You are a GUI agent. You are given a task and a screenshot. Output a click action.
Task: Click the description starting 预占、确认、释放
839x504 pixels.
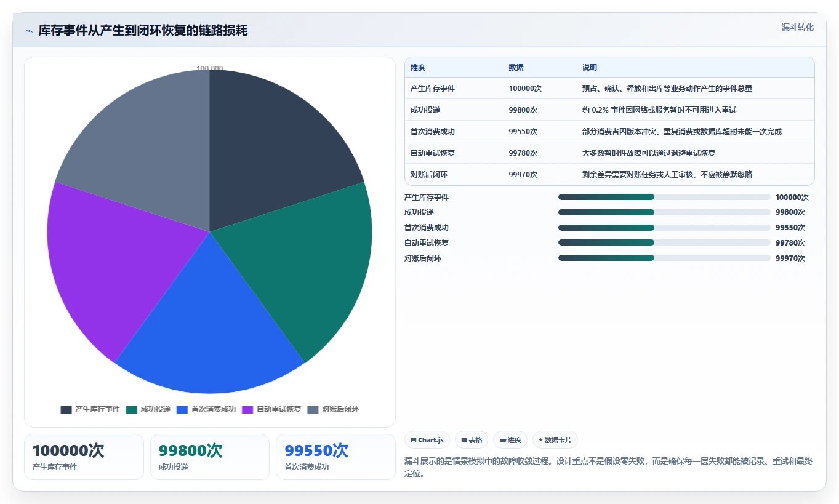point(667,89)
